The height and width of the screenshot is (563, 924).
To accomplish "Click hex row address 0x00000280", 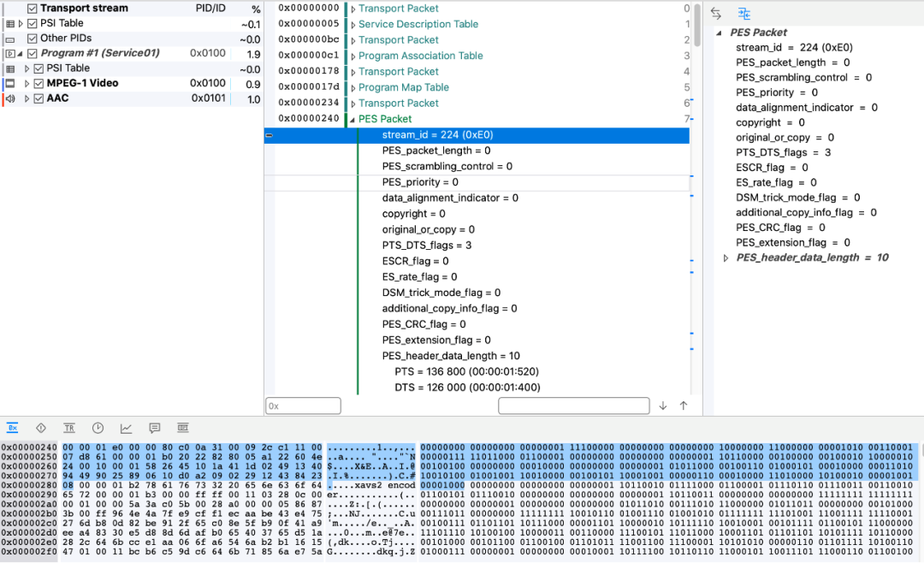I will tap(29, 485).
